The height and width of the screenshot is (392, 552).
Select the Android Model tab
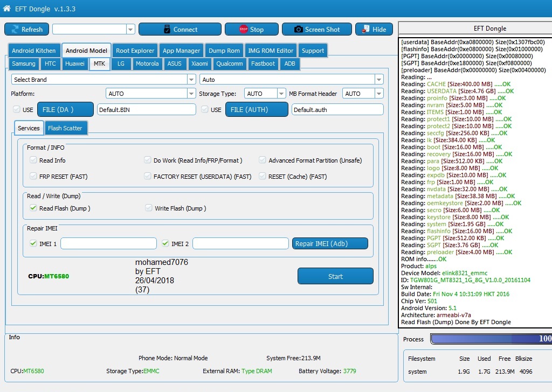point(86,51)
